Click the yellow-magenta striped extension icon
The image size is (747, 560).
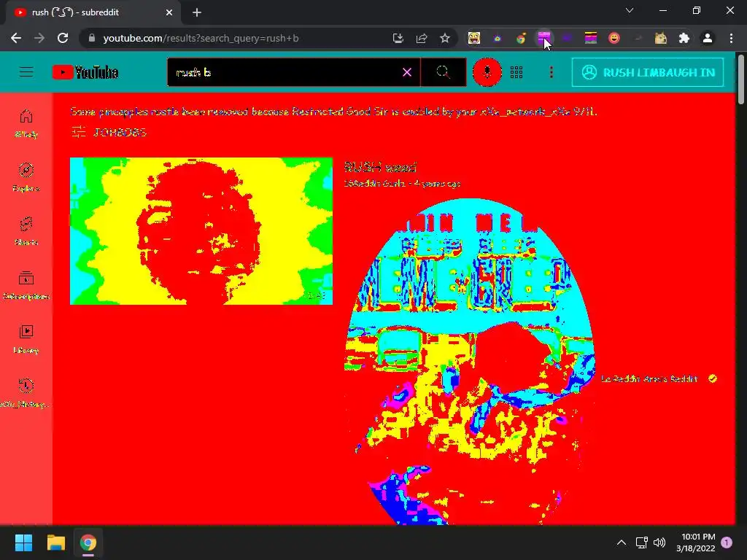tap(591, 38)
